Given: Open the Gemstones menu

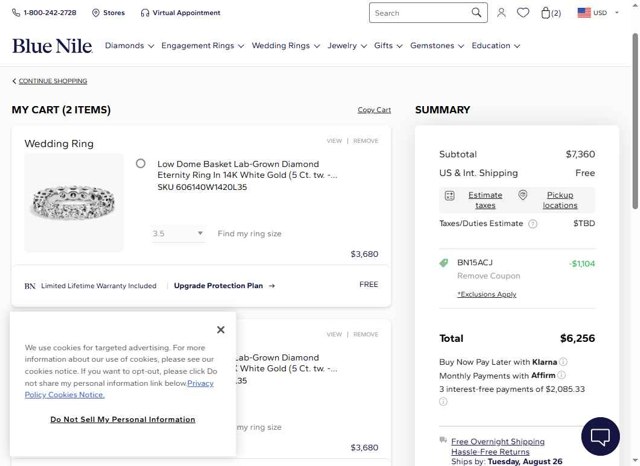Looking at the screenshot, I should coord(436,46).
